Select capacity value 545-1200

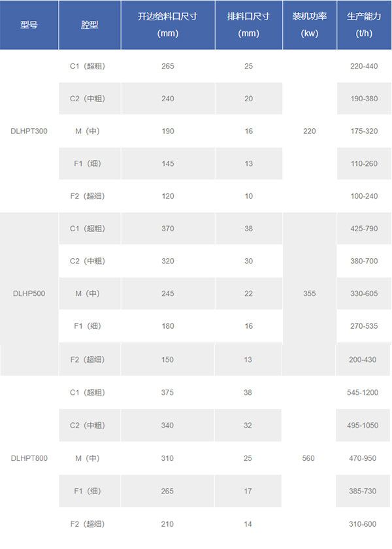(363, 393)
